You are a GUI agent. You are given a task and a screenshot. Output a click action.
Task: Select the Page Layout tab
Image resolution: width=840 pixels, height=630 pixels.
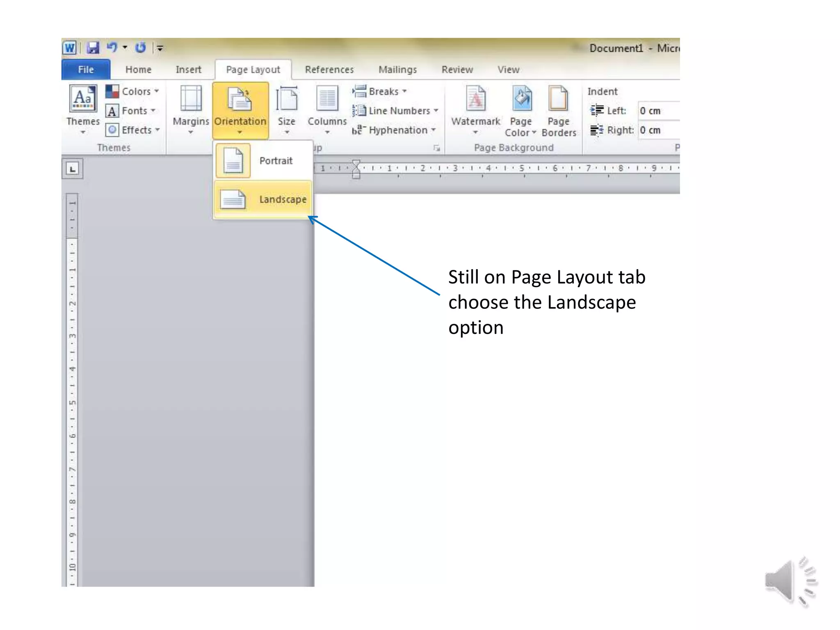[x=253, y=70]
